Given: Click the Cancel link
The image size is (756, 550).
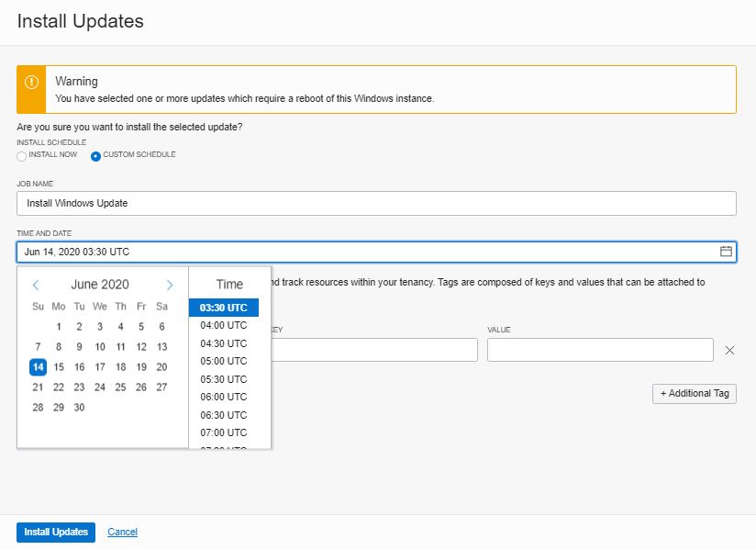Looking at the screenshot, I should point(122,533).
